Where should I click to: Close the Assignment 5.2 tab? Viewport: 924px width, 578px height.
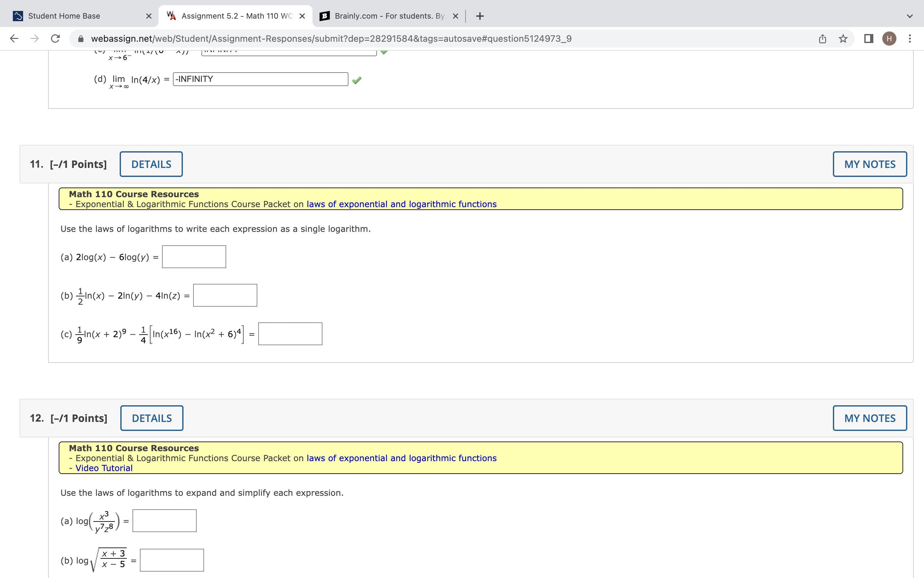[302, 16]
